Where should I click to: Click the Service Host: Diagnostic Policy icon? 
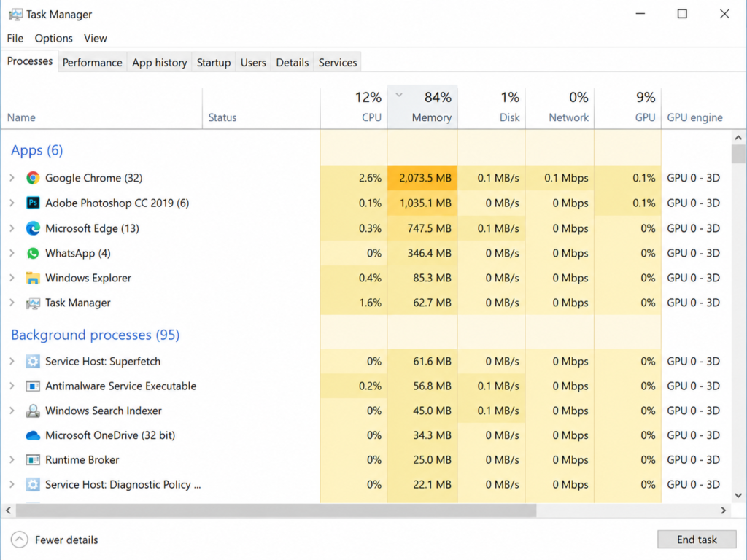coord(33,485)
